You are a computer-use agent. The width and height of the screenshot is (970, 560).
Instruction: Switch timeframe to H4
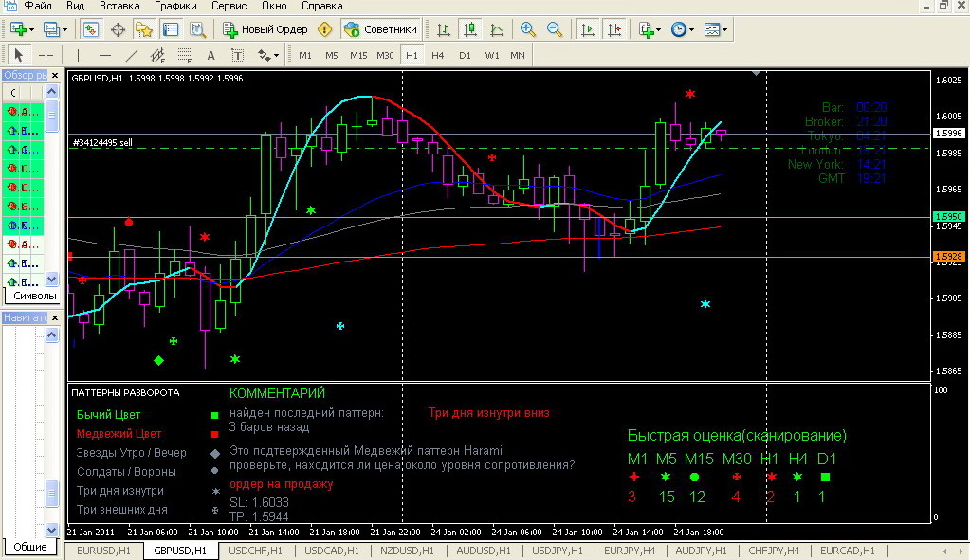pyautogui.click(x=438, y=55)
